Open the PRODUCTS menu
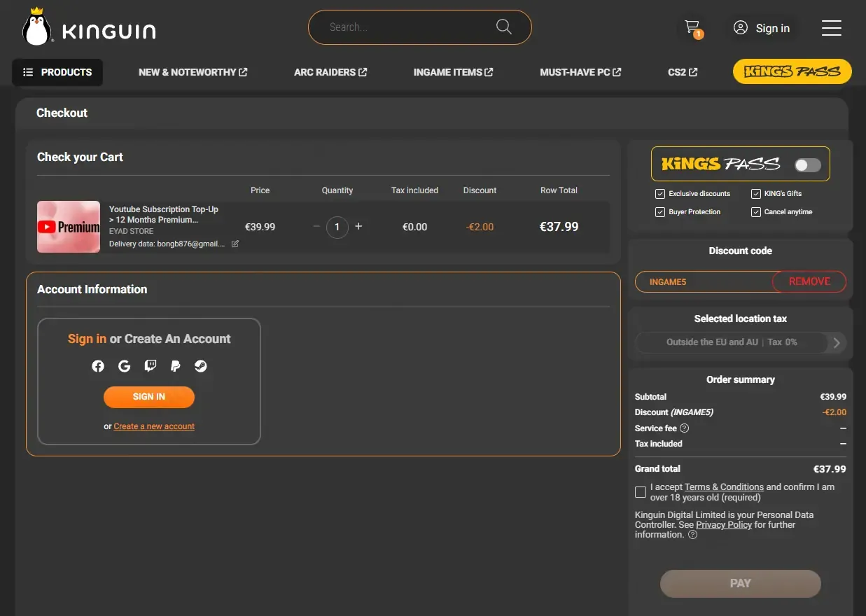The image size is (866, 616). tap(57, 72)
